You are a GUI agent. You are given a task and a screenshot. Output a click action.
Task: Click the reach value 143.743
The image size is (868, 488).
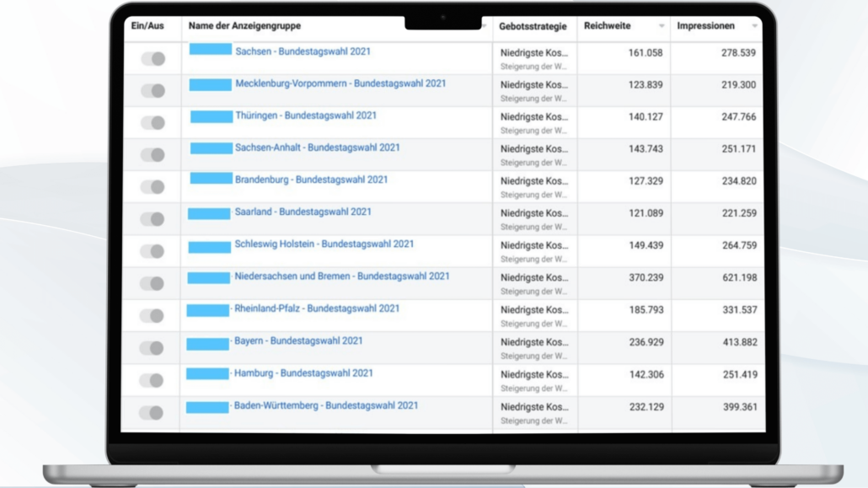coord(646,149)
